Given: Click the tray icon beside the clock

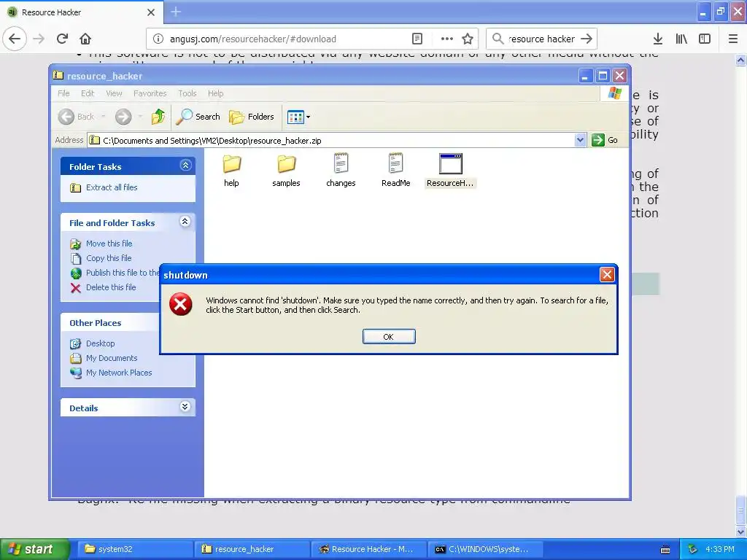Looking at the screenshot, I should click(693, 549).
